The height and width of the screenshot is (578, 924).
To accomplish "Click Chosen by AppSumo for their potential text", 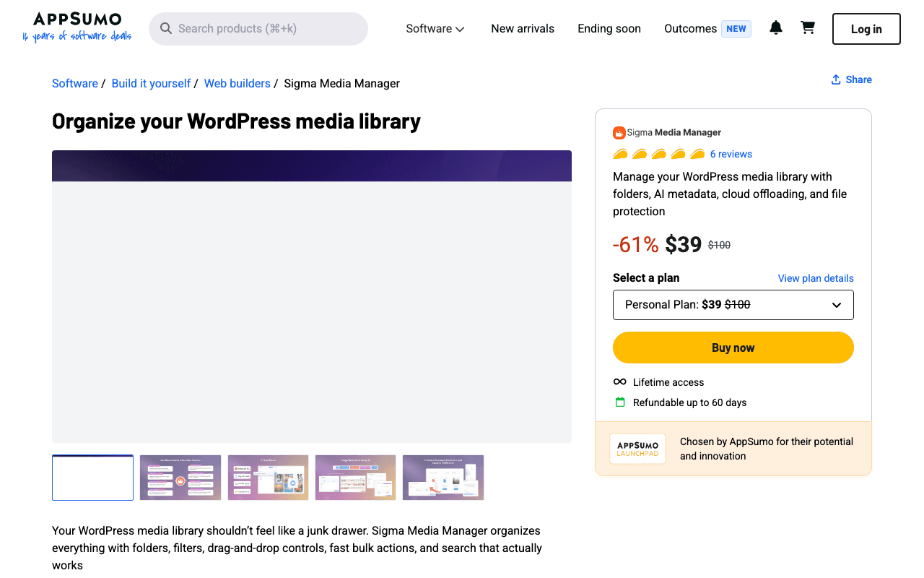I will [x=767, y=449].
